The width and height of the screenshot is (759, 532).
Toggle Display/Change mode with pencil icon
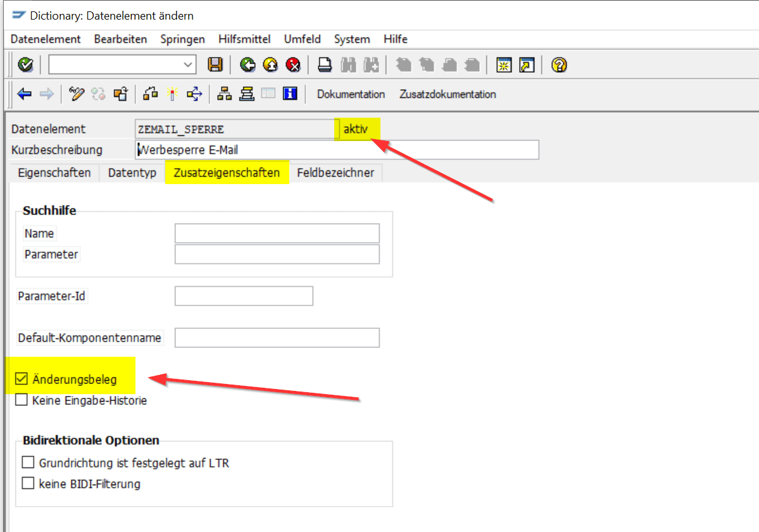(77, 94)
